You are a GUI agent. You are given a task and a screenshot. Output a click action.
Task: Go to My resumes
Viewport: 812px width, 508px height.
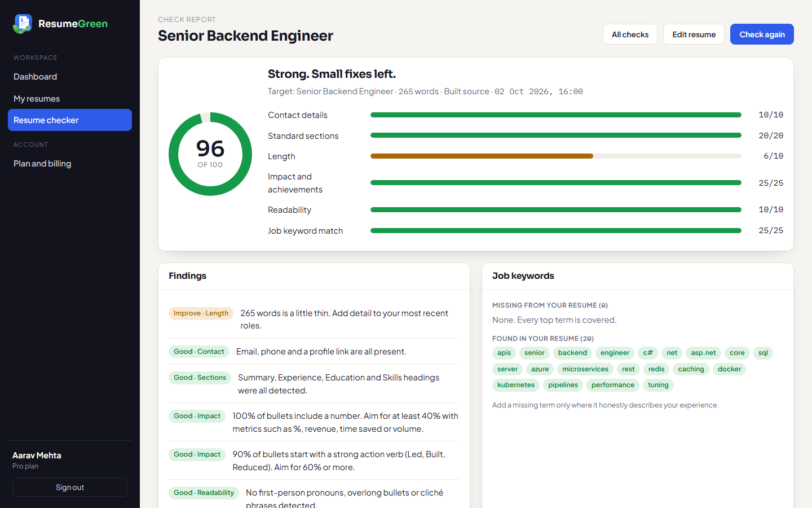click(70, 99)
